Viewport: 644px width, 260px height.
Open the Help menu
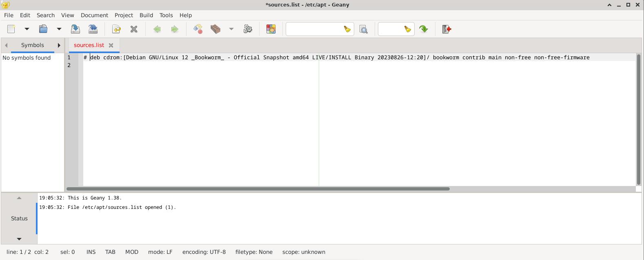tap(186, 15)
